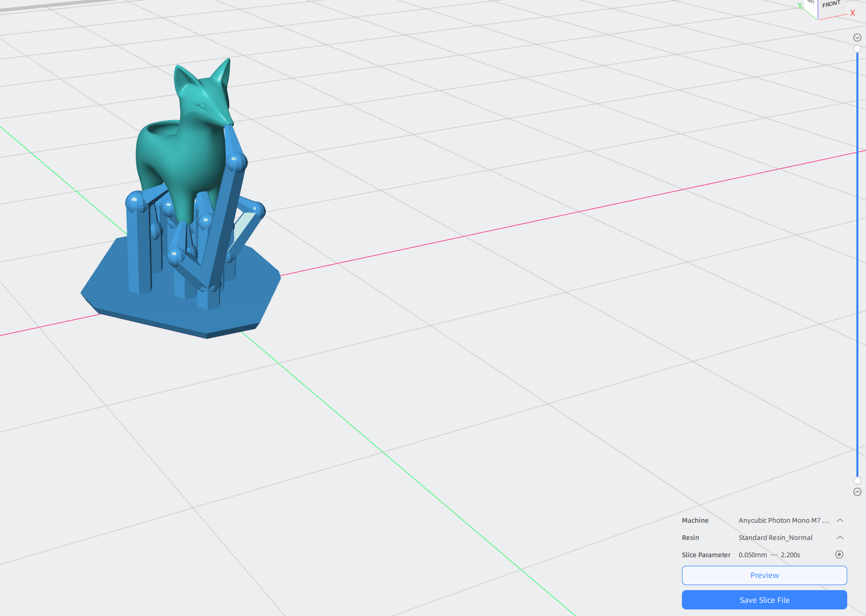Image resolution: width=866 pixels, height=616 pixels.
Task: Click the Preview button
Action: pyautogui.click(x=764, y=576)
